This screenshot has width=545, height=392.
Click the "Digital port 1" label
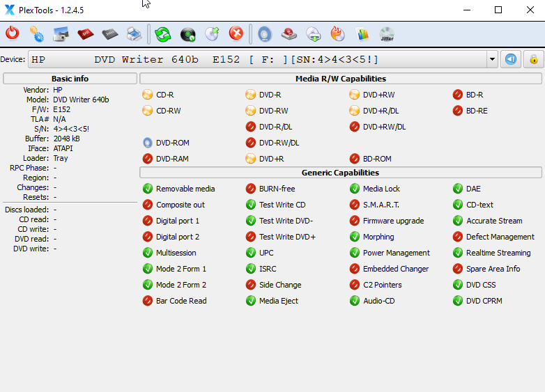click(178, 221)
